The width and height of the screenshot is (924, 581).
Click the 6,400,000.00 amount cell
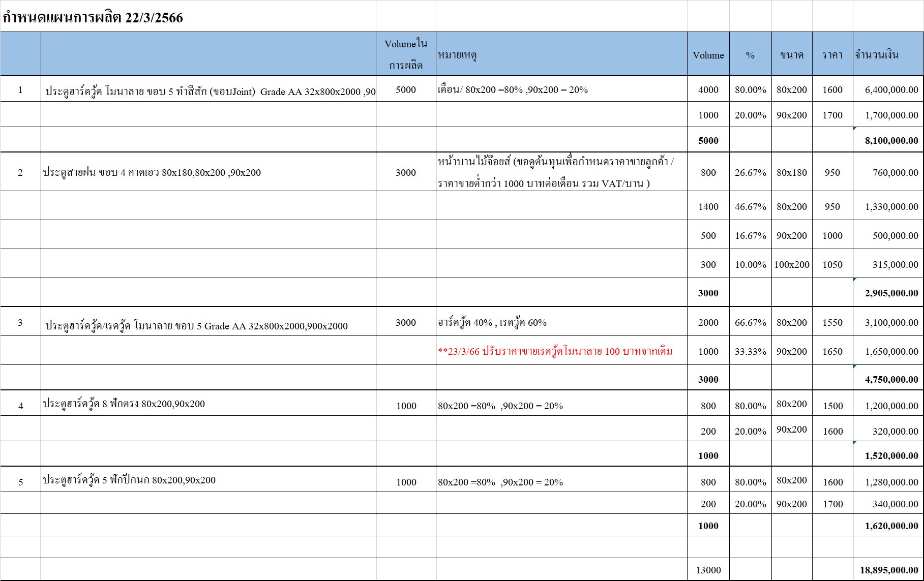tap(891, 90)
